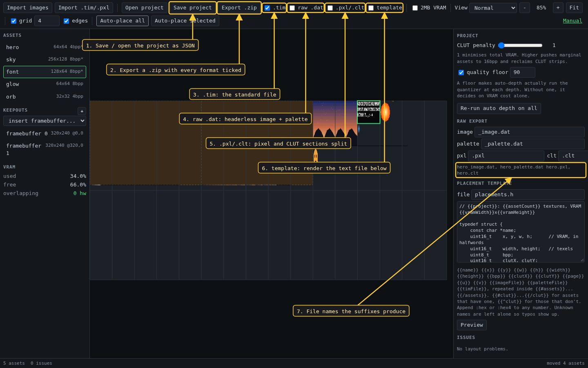Select the sky asset
Viewport: 588px width, 368px height.
point(45,59)
